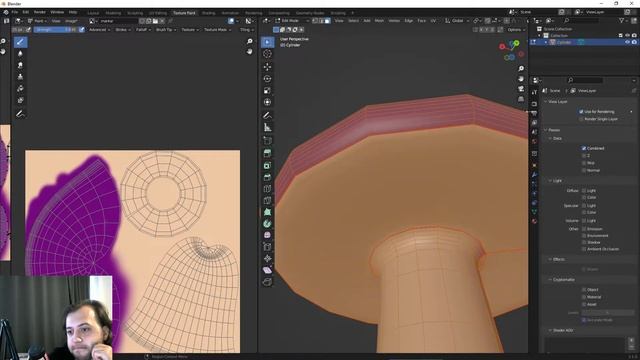Enable the Z pass checkbox

(x=584, y=156)
